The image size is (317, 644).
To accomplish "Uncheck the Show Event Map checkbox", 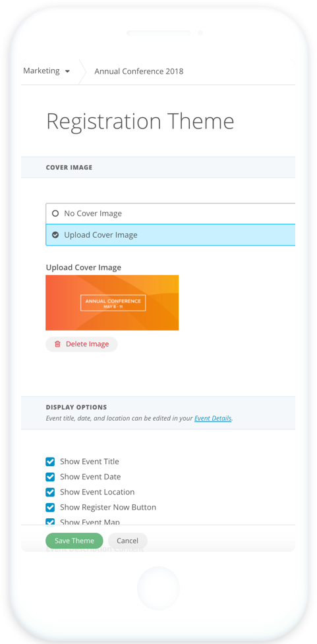I will click(50, 522).
